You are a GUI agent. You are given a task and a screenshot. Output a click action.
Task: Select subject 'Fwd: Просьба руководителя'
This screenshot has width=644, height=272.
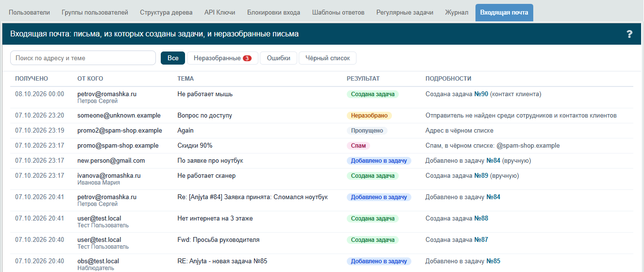point(219,239)
